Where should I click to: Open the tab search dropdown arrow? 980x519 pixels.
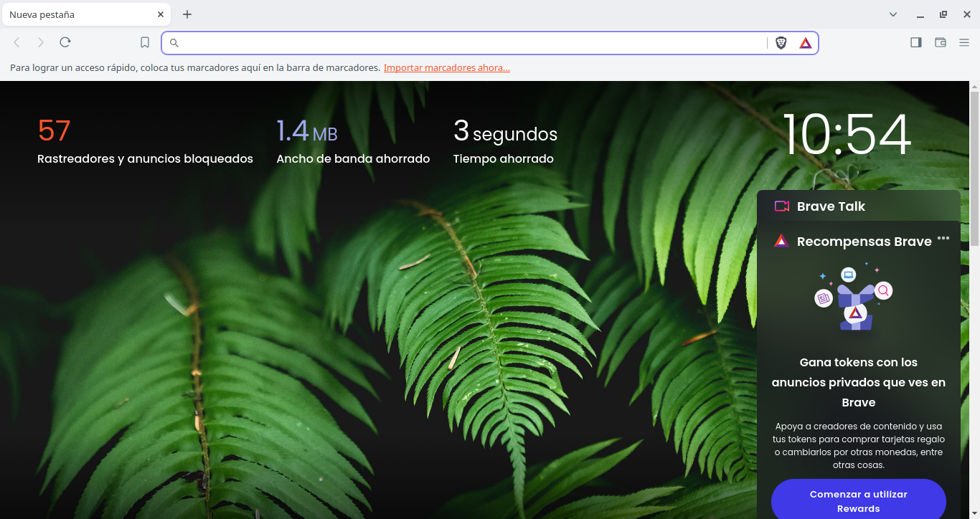893,14
